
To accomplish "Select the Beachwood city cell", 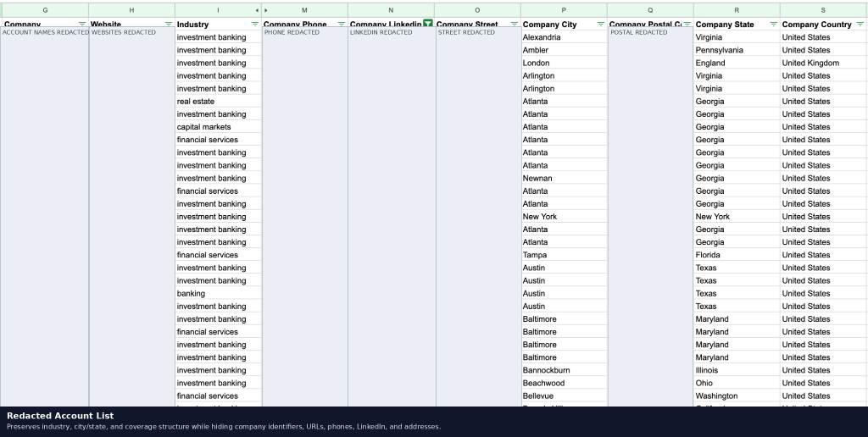I will pyautogui.click(x=564, y=383).
